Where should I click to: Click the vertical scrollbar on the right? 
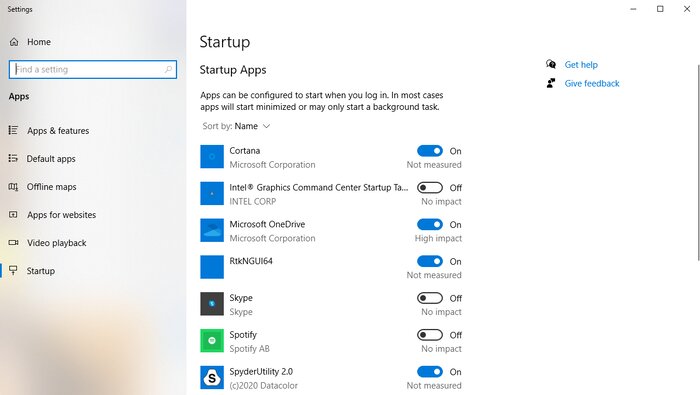[698, 162]
